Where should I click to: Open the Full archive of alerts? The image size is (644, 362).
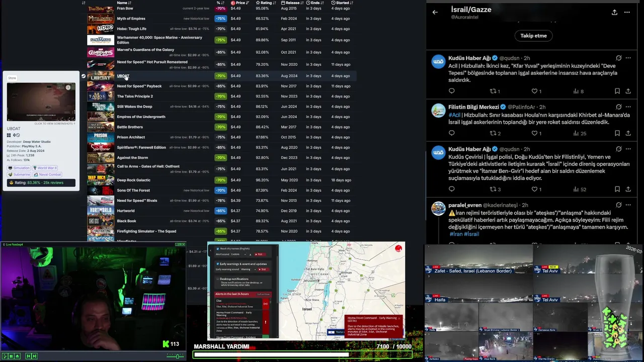click(264, 294)
